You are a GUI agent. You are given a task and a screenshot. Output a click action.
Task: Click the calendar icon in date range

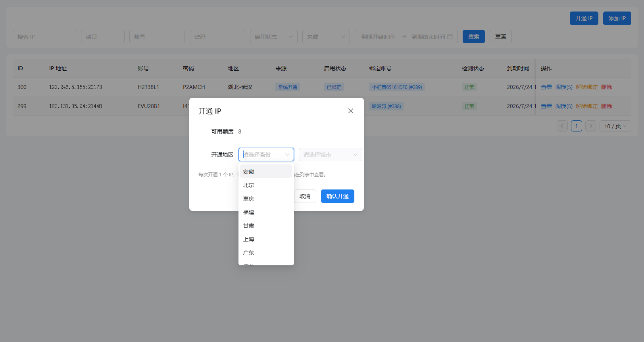[450, 37]
